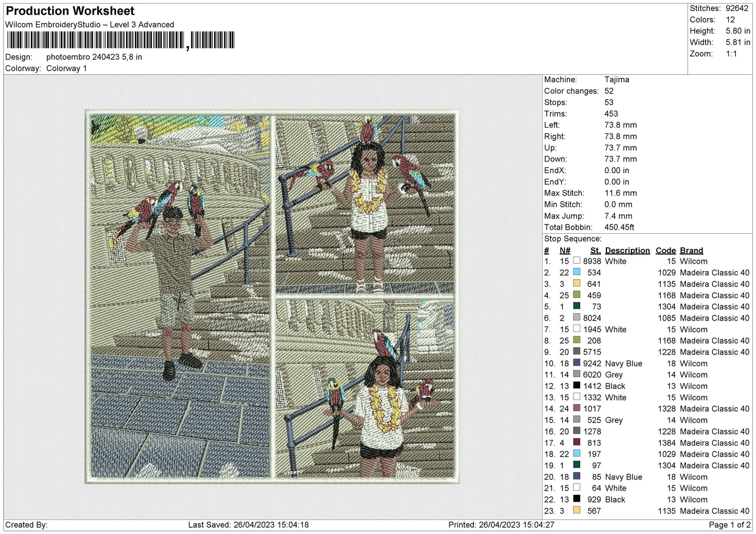Click the yellow swatch in stop row 23
This screenshot has height=534, width=756.
coord(577,510)
